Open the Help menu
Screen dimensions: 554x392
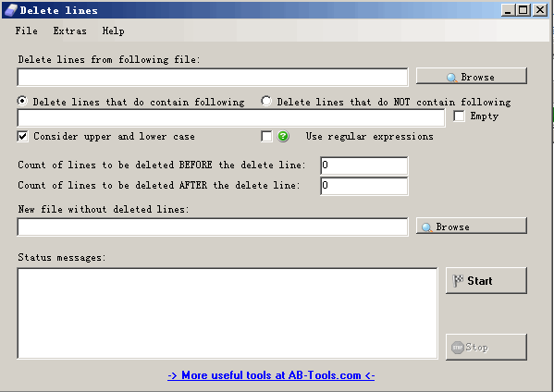click(113, 31)
